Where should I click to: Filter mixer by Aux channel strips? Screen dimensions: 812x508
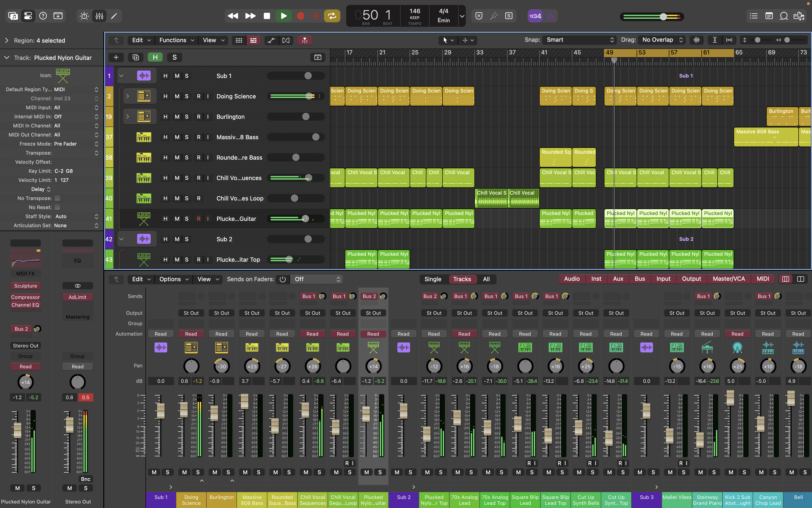click(618, 279)
